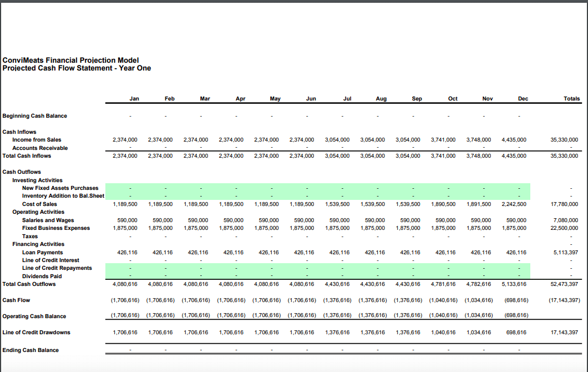Select the Totals column header
Screen dimensions: 588x372
coord(571,98)
